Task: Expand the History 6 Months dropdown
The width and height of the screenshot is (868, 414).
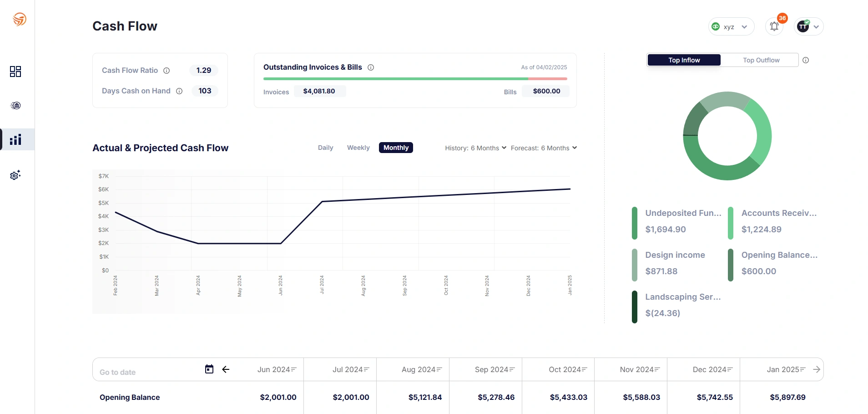Action: (x=475, y=148)
